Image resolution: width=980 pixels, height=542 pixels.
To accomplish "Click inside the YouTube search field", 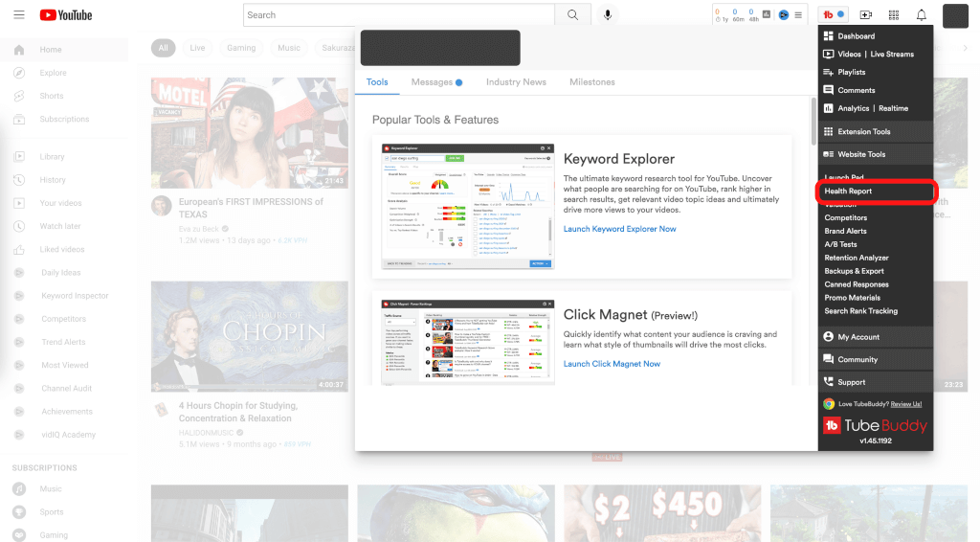I will 399,15.
